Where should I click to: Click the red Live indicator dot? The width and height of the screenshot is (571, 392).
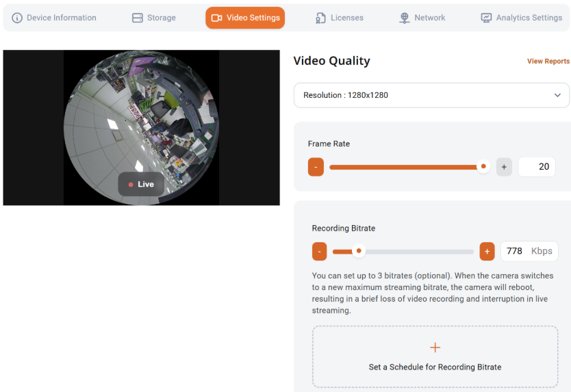[131, 185]
